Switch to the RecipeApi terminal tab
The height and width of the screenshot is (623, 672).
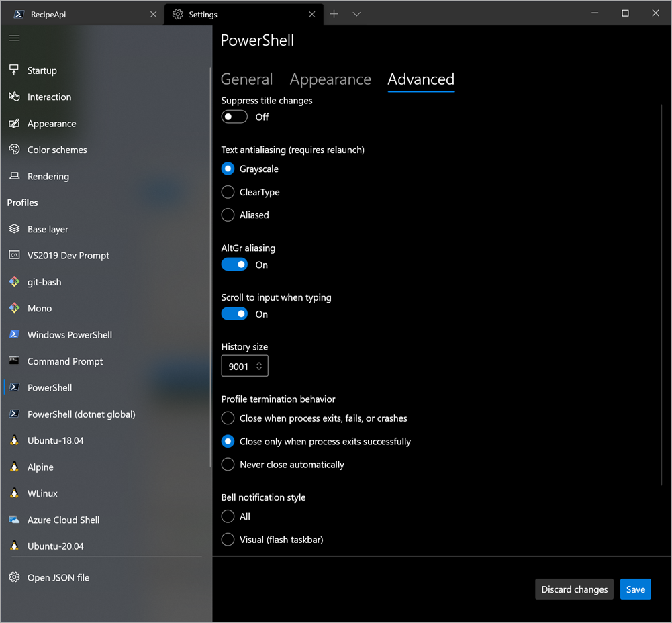tap(74, 13)
